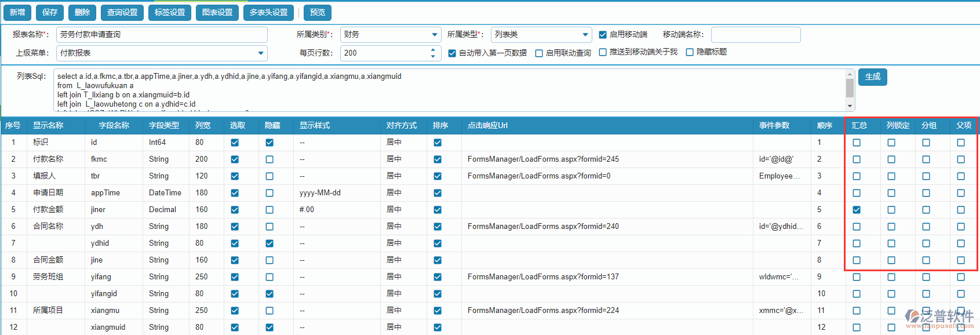Image resolution: width=980 pixels, height=335 pixels.
Task: Click the 删除 toolbar button
Action: (82, 12)
